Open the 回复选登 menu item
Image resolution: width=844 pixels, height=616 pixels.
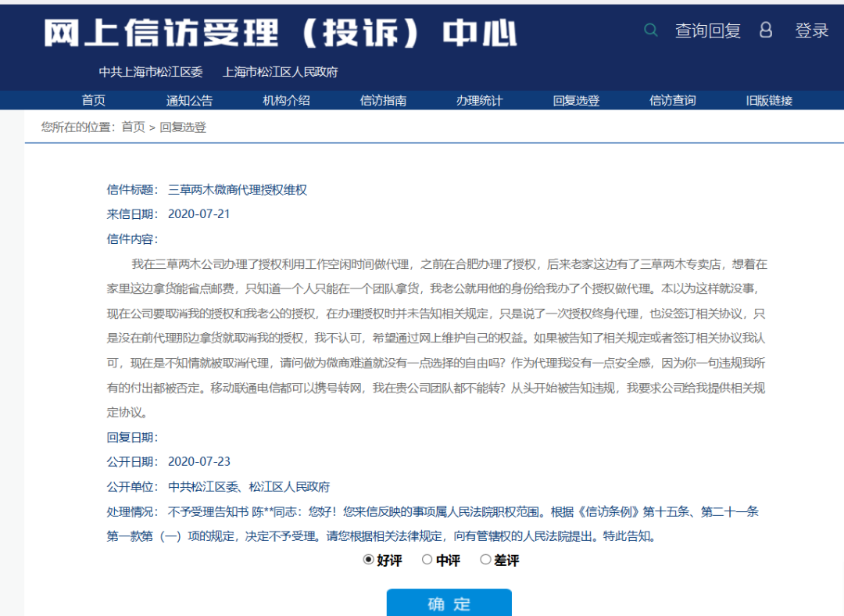click(x=576, y=101)
